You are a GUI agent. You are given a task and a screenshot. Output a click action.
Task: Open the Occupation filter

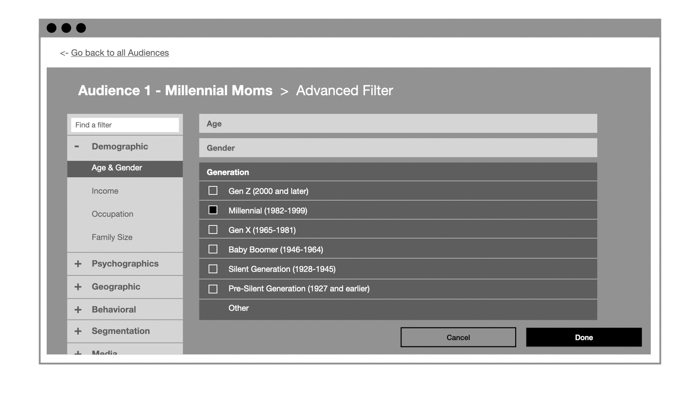pos(112,214)
